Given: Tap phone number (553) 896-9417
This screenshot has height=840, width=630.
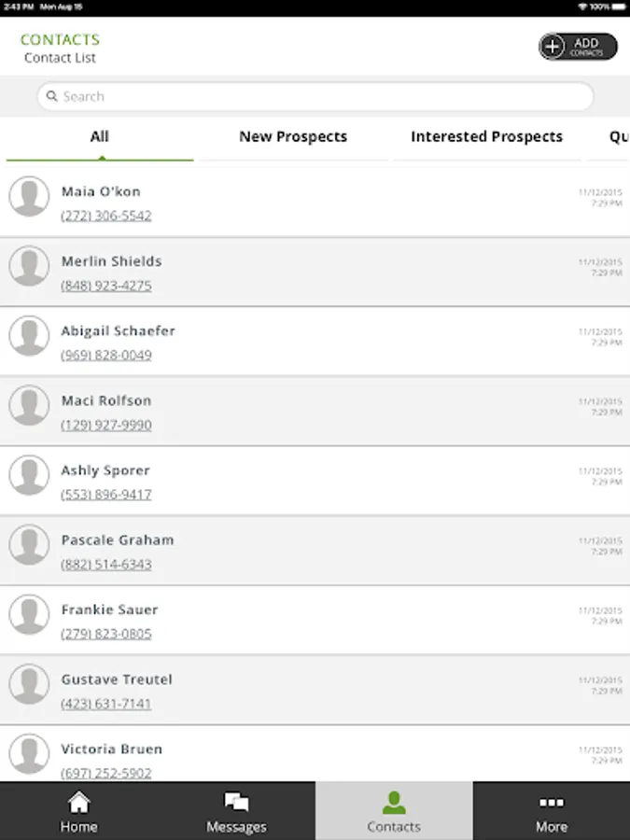Looking at the screenshot, I should (x=106, y=495).
